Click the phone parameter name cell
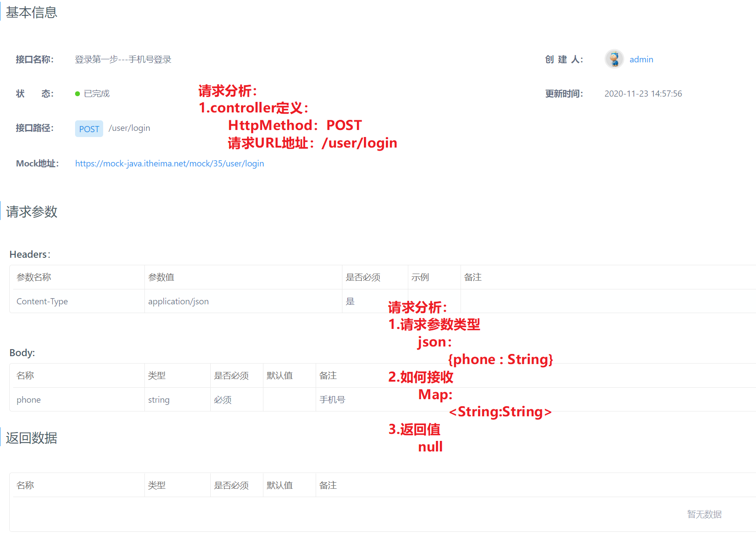The image size is (756, 534). tap(79, 400)
